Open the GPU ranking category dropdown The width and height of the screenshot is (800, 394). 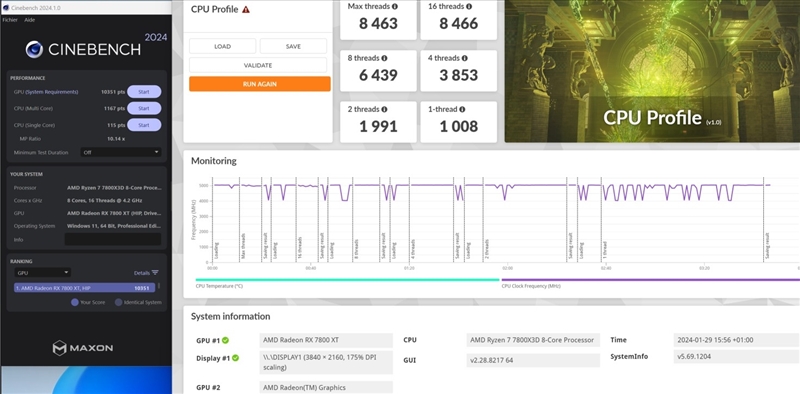click(43, 273)
